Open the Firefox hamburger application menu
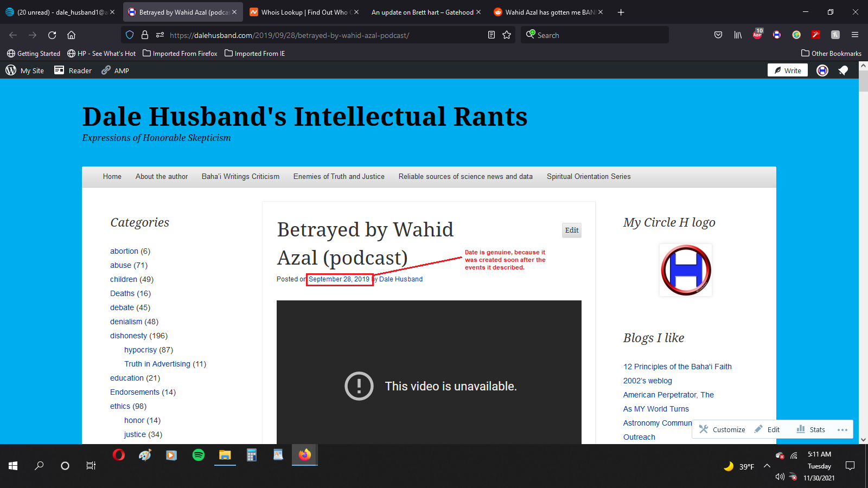Image resolution: width=868 pixels, height=488 pixels. 855,35
